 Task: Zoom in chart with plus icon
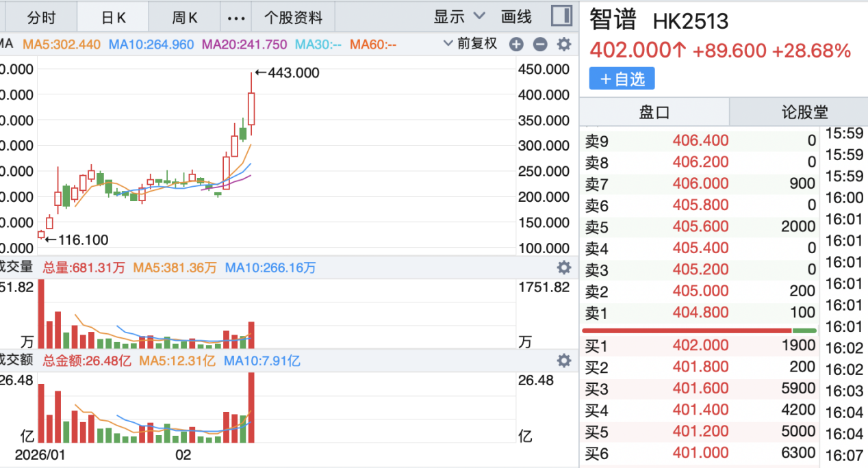point(516,44)
